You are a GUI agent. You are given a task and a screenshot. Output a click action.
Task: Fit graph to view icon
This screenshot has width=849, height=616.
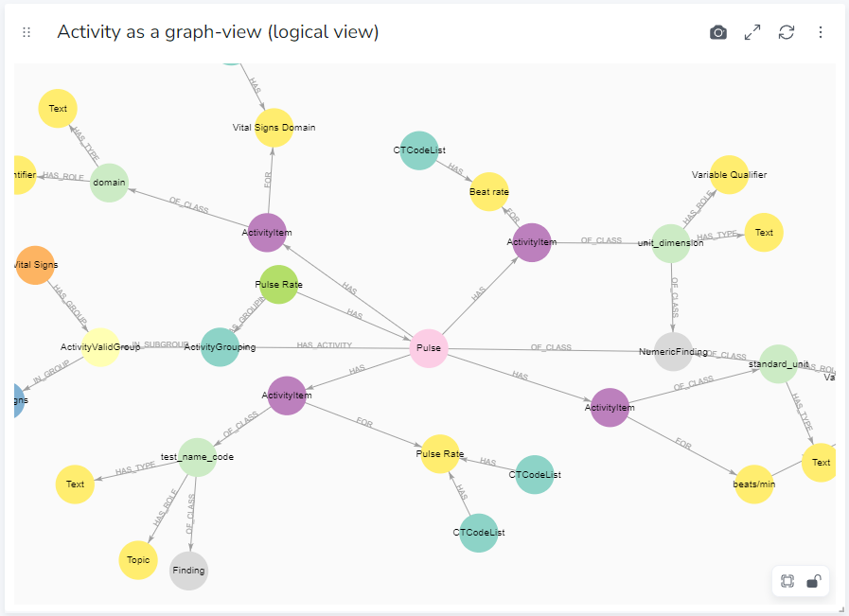click(787, 581)
